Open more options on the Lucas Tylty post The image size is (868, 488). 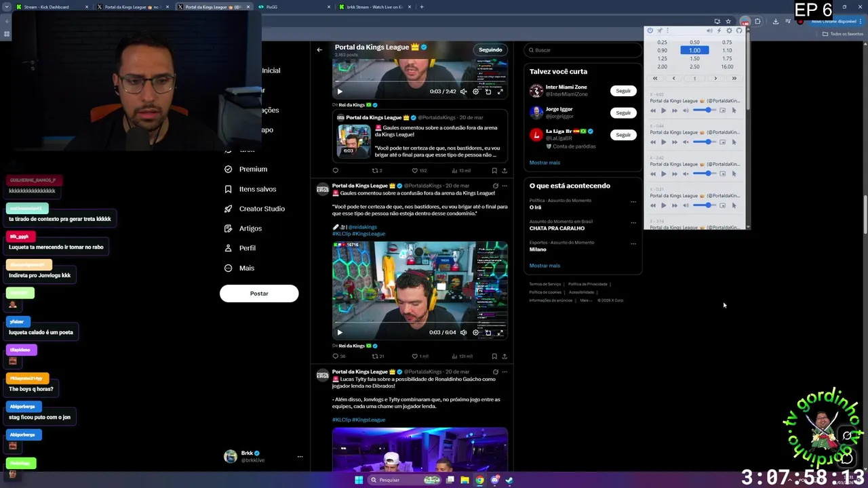[505, 371]
